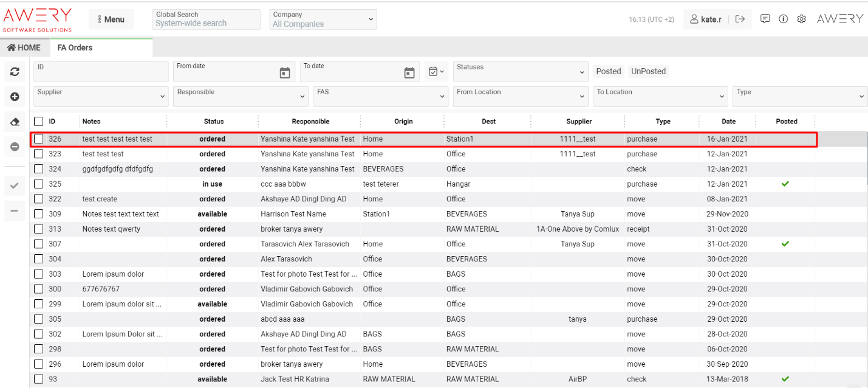The width and height of the screenshot is (868, 388).
Task: Click the eraser clear filters icon
Action: click(15, 122)
